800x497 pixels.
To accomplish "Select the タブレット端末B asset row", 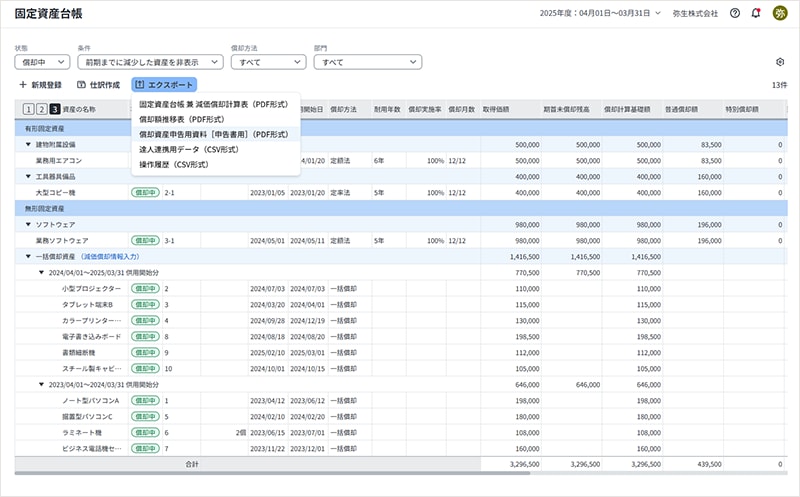I will (x=401, y=305).
